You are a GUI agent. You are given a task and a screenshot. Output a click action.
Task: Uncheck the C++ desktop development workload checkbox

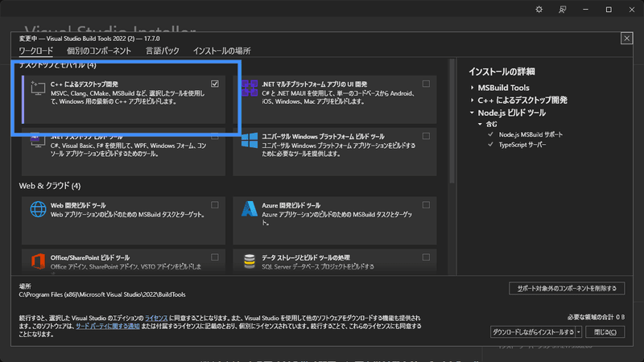click(215, 84)
